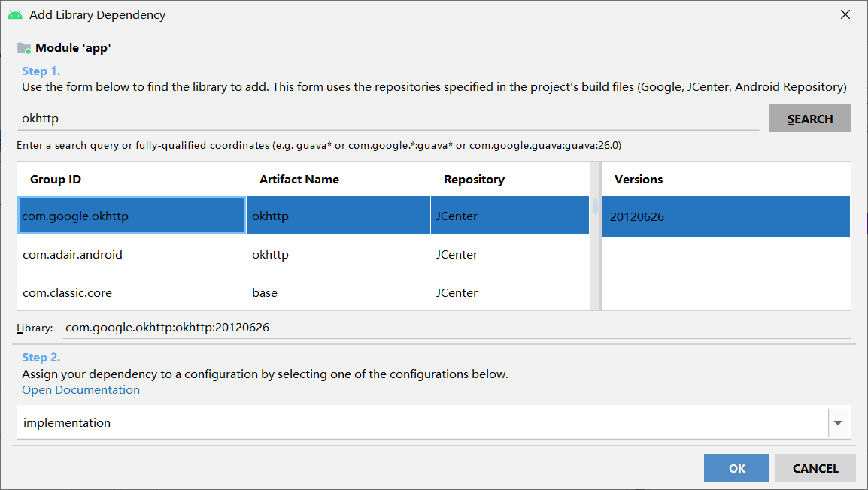Image resolution: width=868 pixels, height=490 pixels.
Task: Click the Module 'app' folder icon
Action: point(24,48)
